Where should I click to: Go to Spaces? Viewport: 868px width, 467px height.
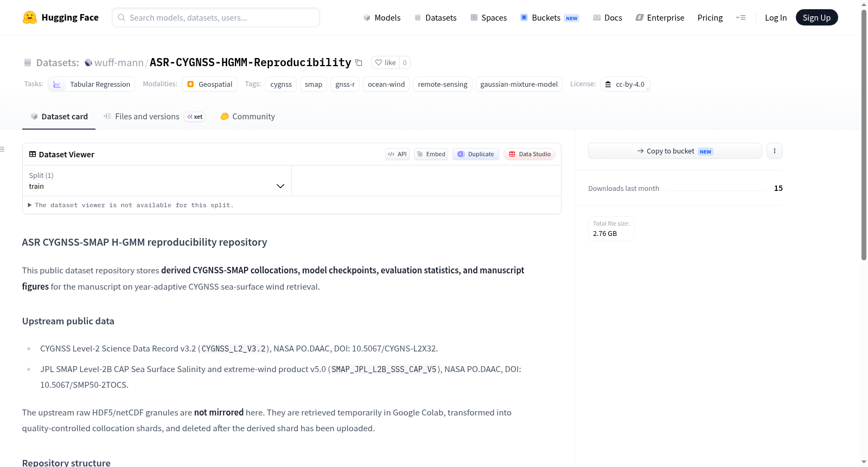tap(489, 17)
